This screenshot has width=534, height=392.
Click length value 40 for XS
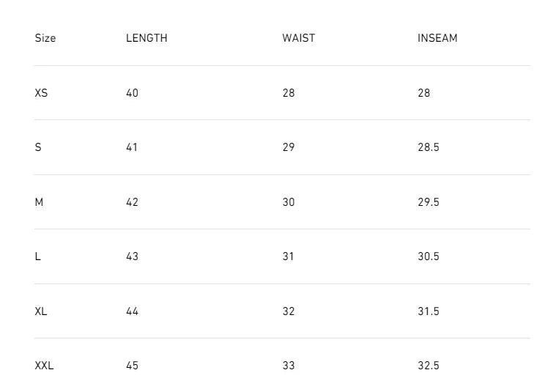(x=132, y=93)
